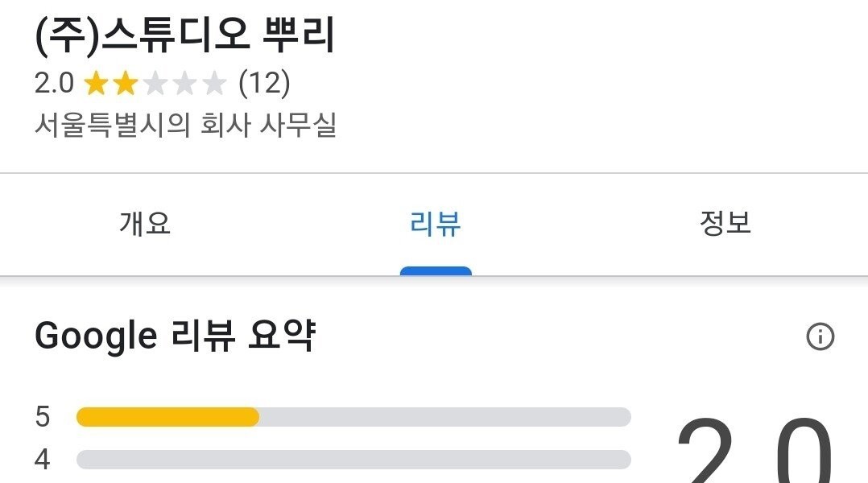Screen dimensions: 868x483
Task: Click the business name (주)스튜디오 뿌리
Action: (185, 35)
